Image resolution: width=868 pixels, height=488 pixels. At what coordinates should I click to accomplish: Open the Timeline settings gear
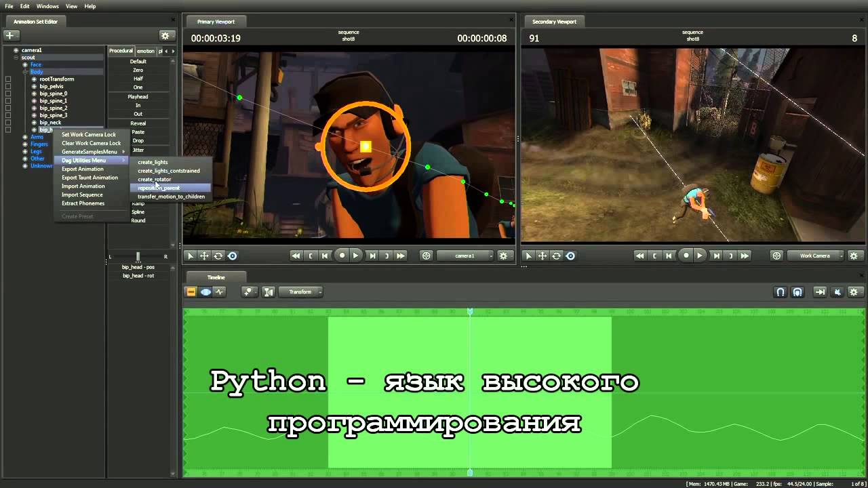click(854, 292)
